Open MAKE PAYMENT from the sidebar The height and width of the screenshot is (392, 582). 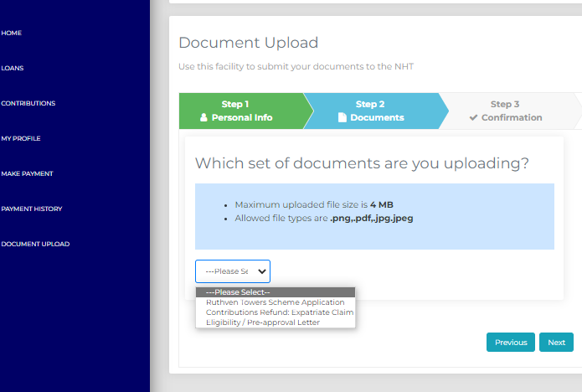pyautogui.click(x=27, y=174)
